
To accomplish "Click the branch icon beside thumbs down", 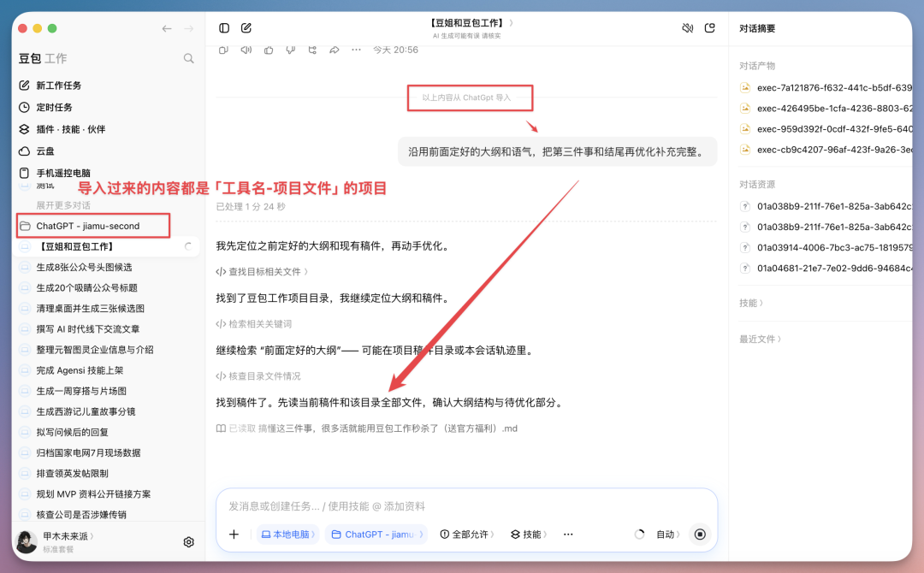I will (x=312, y=50).
